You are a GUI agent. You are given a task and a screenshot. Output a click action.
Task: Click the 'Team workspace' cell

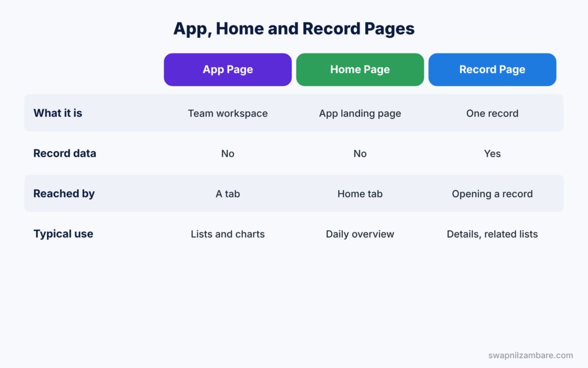227,113
